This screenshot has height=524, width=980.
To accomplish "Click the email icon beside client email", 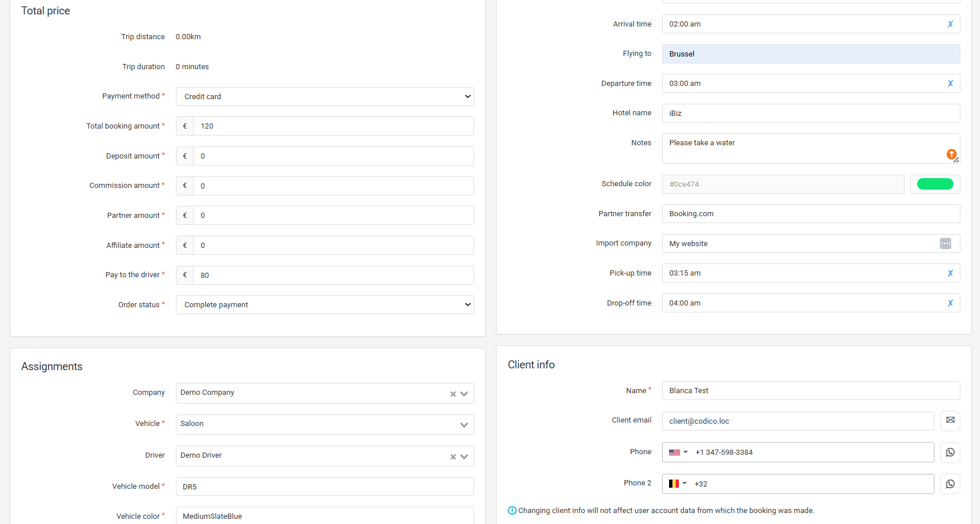I will pos(950,421).
